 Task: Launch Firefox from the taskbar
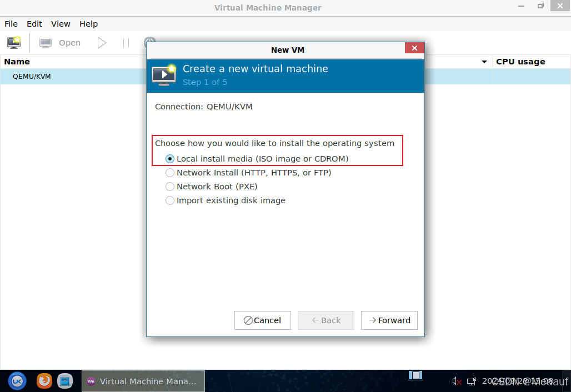point(44,381)
